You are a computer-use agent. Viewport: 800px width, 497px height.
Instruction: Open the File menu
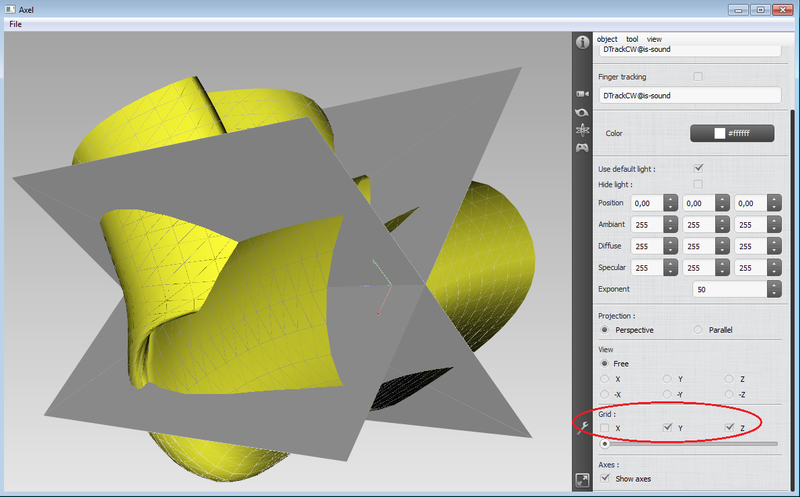pyautogui.click(x=15, y=23)
